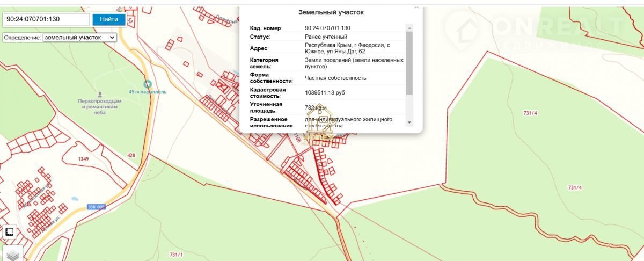Click the Найти search button
This screenshot has width=644, height=261.
109,19
